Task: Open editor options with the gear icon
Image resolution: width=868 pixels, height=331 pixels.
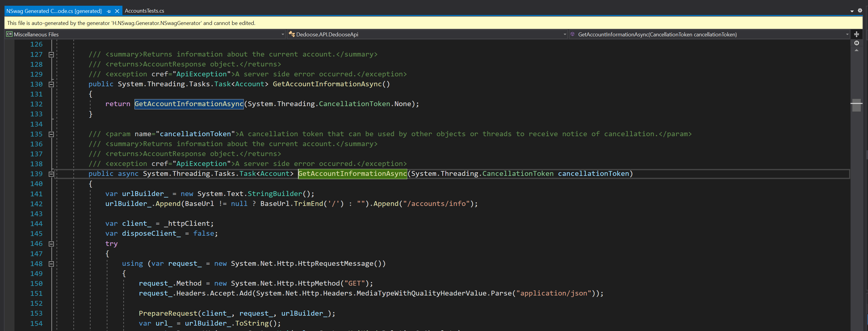Action: 860,11
